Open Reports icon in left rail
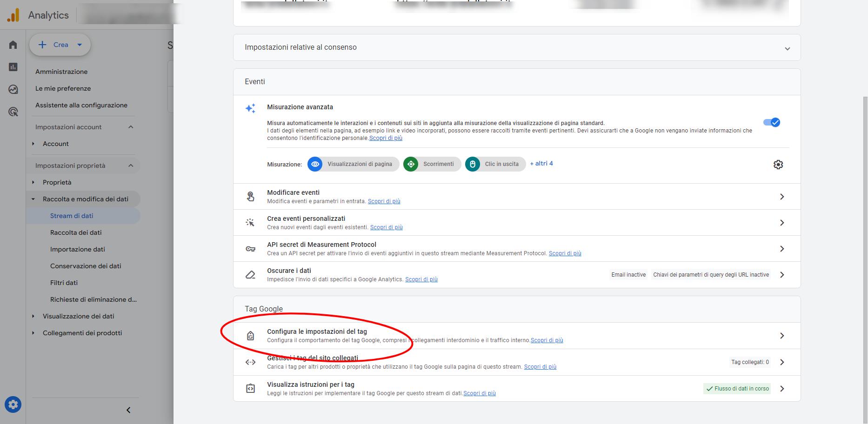 (x=13, y=67)
